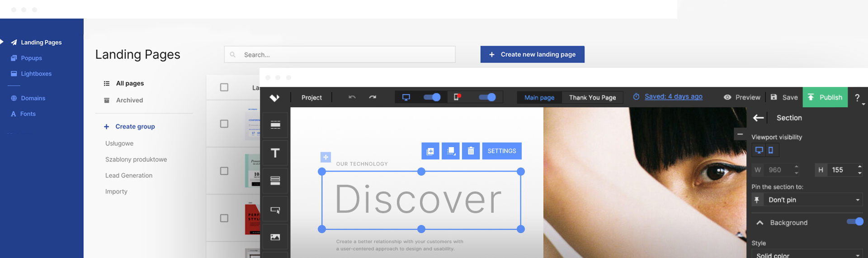
Task: Click the Preview button
Action: [x=742, y=97]
